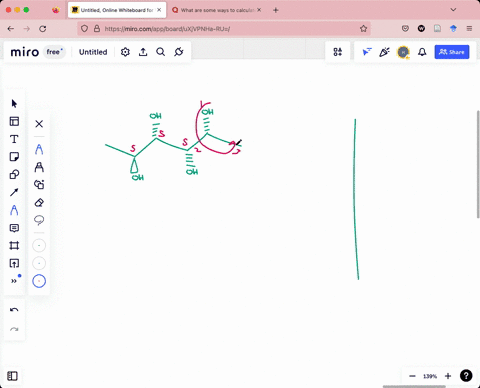The width and height of the screenshot is (480, 388).
Task: Open board settings gear
Action: [x=125, y=52]
